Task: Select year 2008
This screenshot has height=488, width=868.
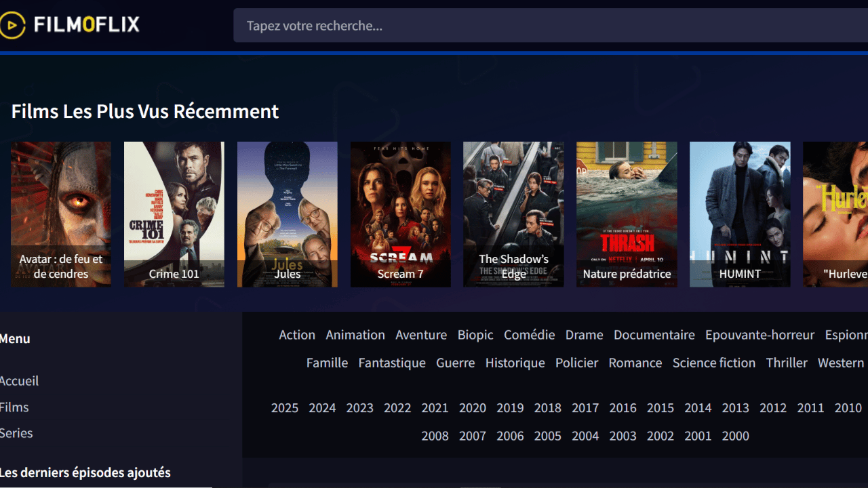Action: (x=435, y=436)
